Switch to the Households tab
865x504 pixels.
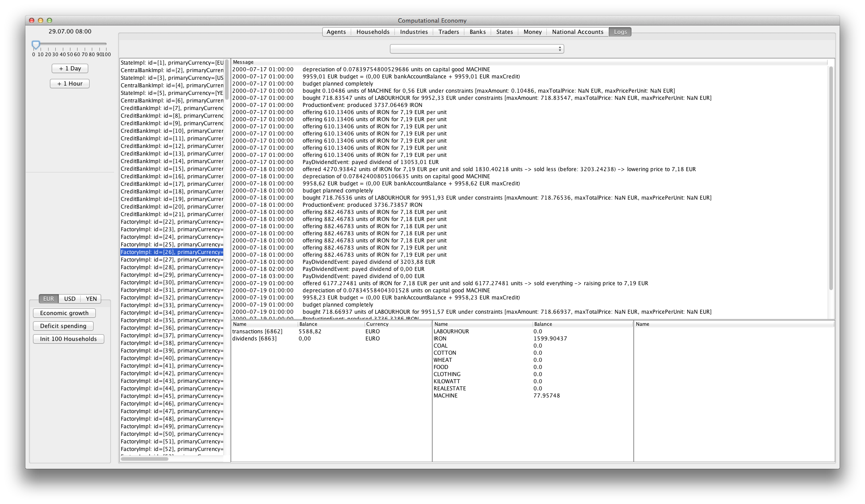[373, 32]
